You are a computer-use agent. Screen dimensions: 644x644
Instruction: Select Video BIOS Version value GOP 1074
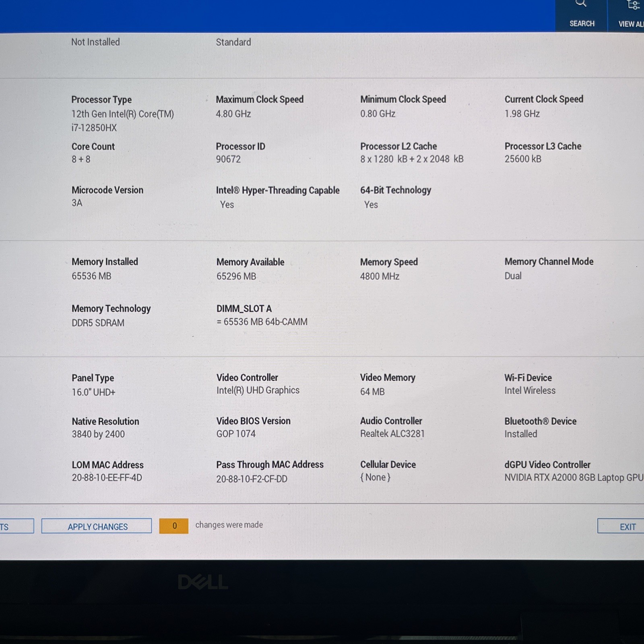coord(236,434)
